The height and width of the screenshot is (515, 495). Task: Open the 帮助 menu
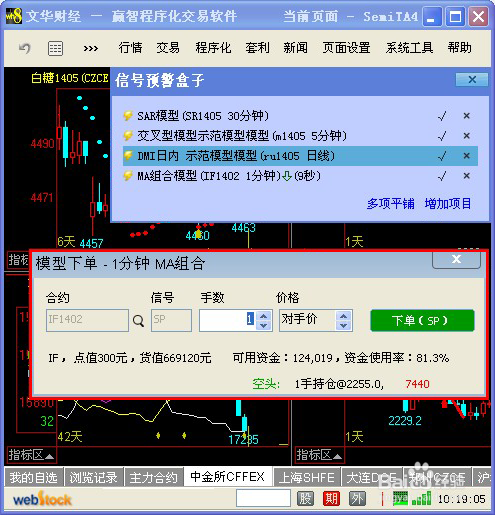tap(460, 48)
